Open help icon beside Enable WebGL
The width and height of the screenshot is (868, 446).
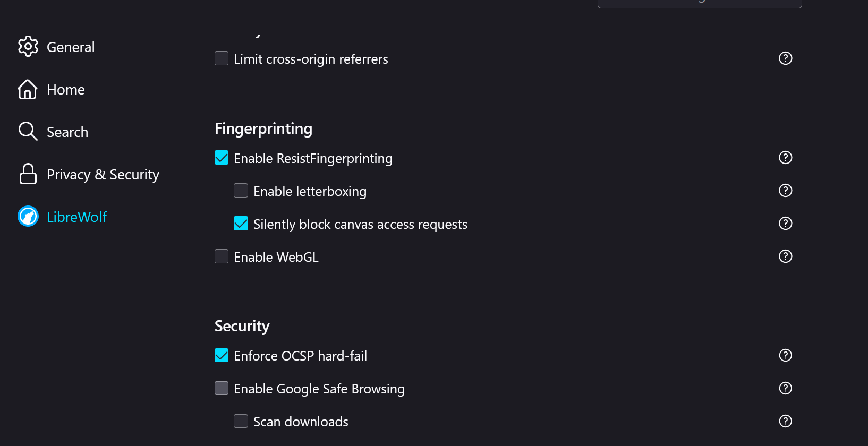pyautogui.click(x=785, y=256)
